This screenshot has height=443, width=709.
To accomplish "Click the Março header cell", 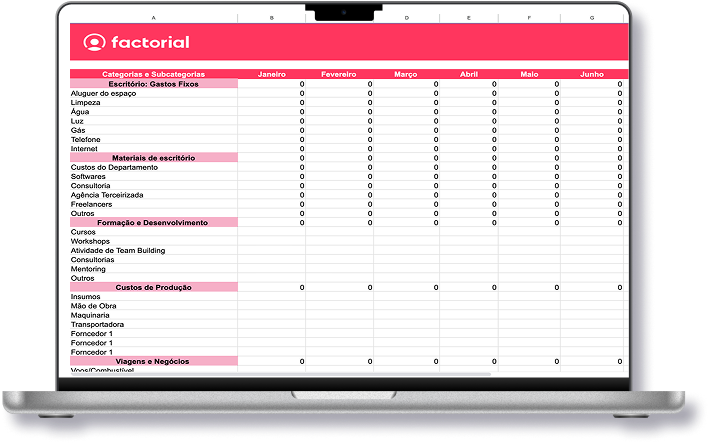I will (406, 74).
